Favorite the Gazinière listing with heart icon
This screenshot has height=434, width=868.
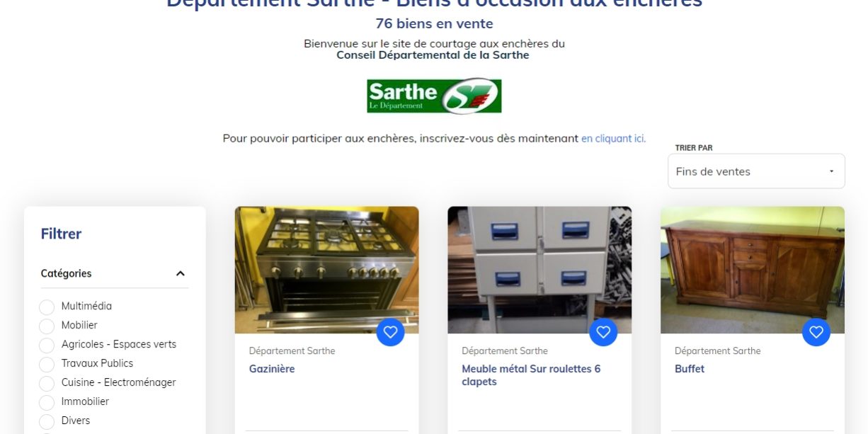pyautogui.click(x=390, y=332)
